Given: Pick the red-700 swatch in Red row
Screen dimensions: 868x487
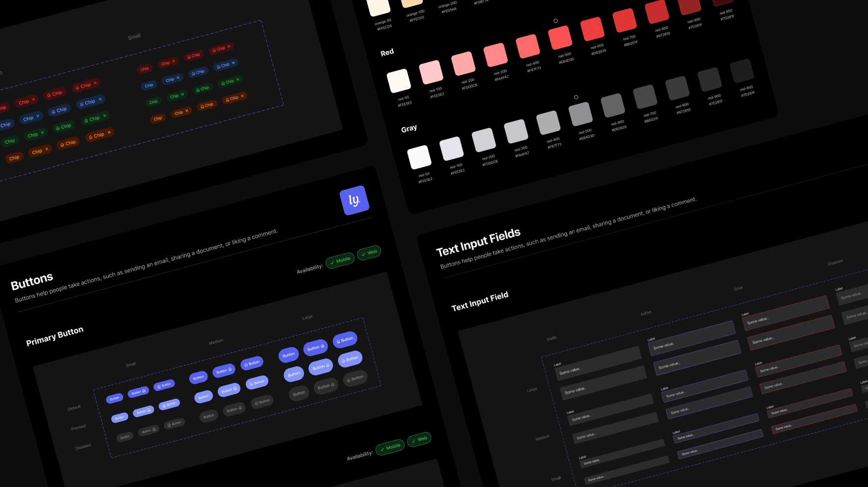Looking at the screenshot, I should [x=625, y=20].
